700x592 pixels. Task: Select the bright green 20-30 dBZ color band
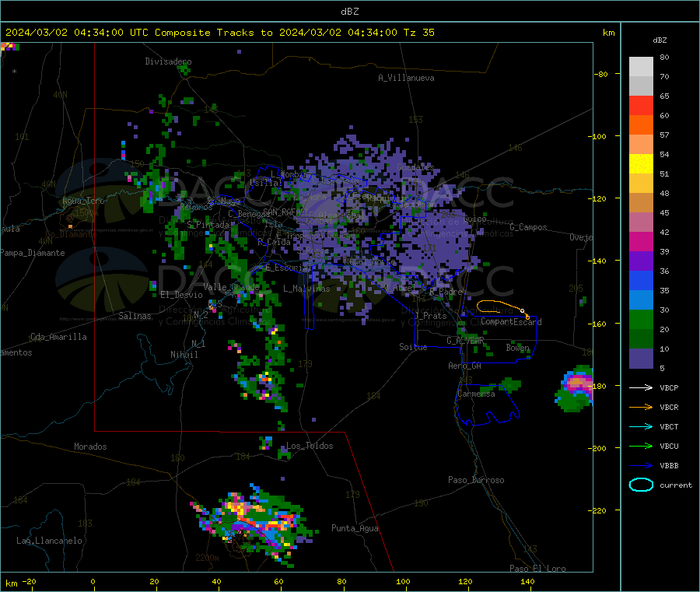pyautogui.click(x=641, y=319)
